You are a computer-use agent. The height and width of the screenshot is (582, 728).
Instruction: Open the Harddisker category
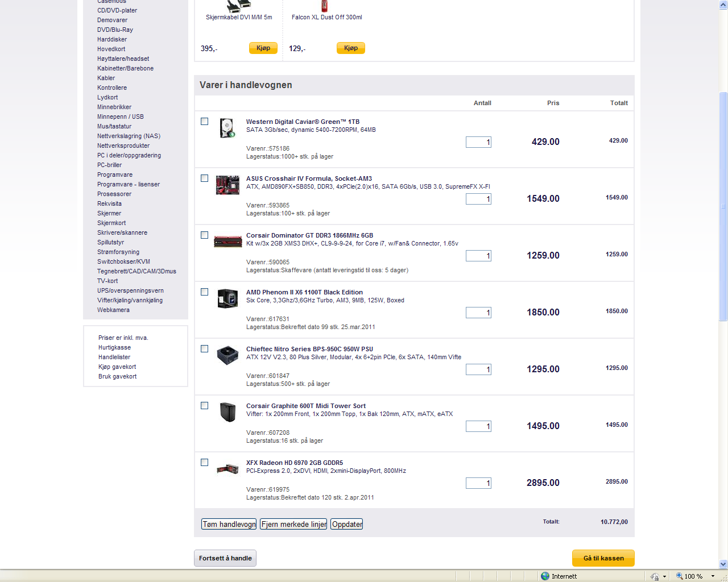tap(112, 40)
